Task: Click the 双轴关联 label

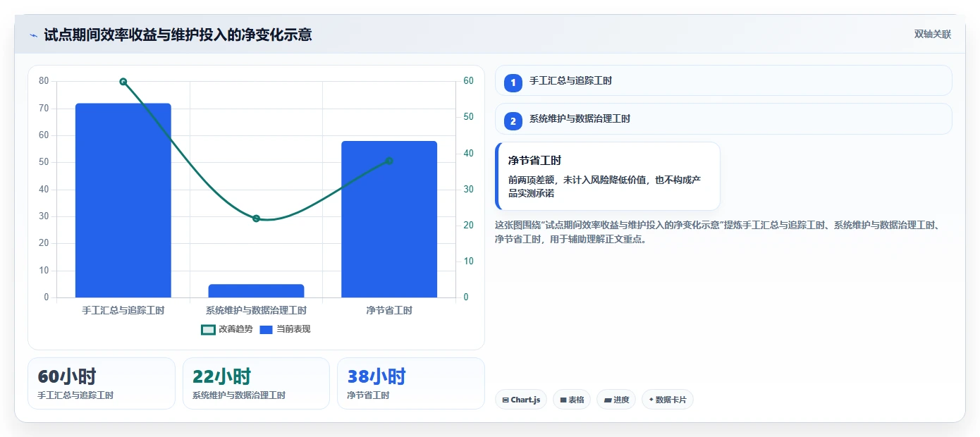Action: coord(933,34)
